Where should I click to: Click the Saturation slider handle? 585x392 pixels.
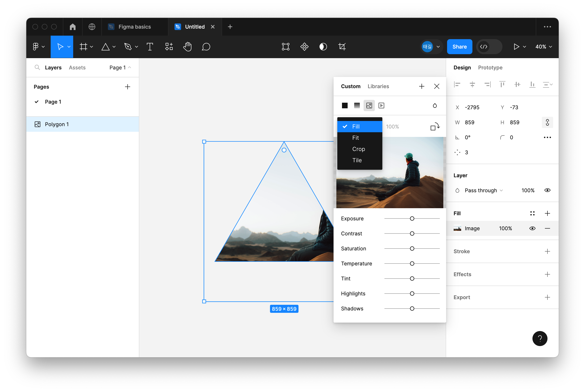click(412, 249)
